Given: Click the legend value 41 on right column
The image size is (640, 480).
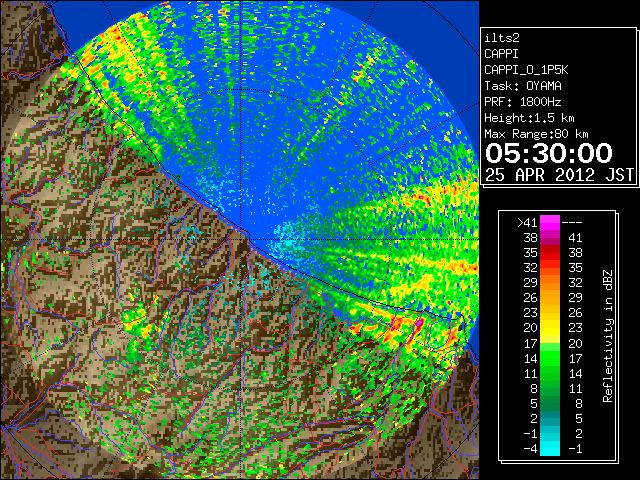Looking at the screenshot, I should click(x=575, y=238).
